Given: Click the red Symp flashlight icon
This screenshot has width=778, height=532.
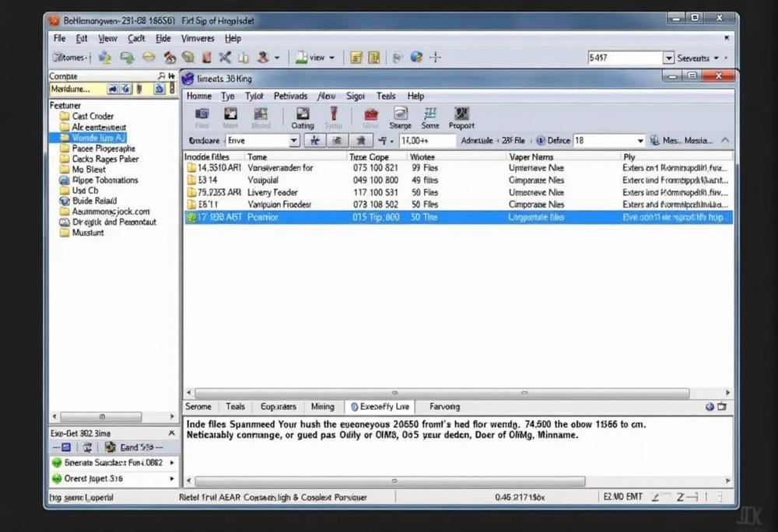Looking at the screenshot, I should (334, 114).
